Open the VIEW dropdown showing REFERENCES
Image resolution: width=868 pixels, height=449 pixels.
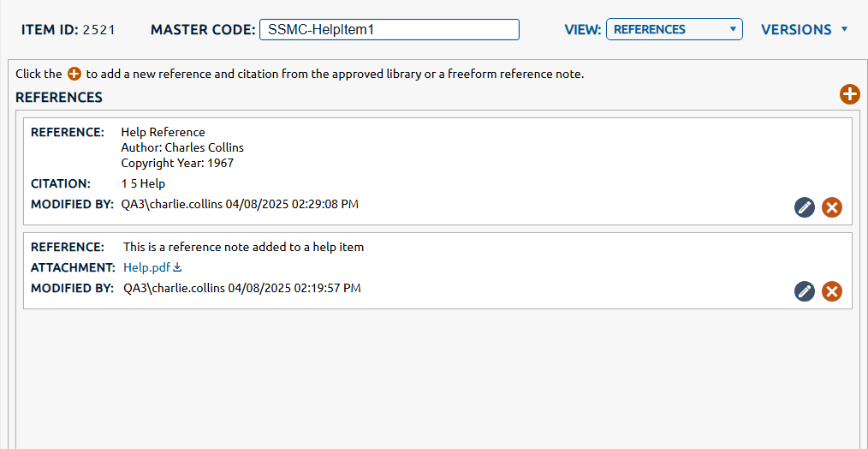(x=675, y=29)
